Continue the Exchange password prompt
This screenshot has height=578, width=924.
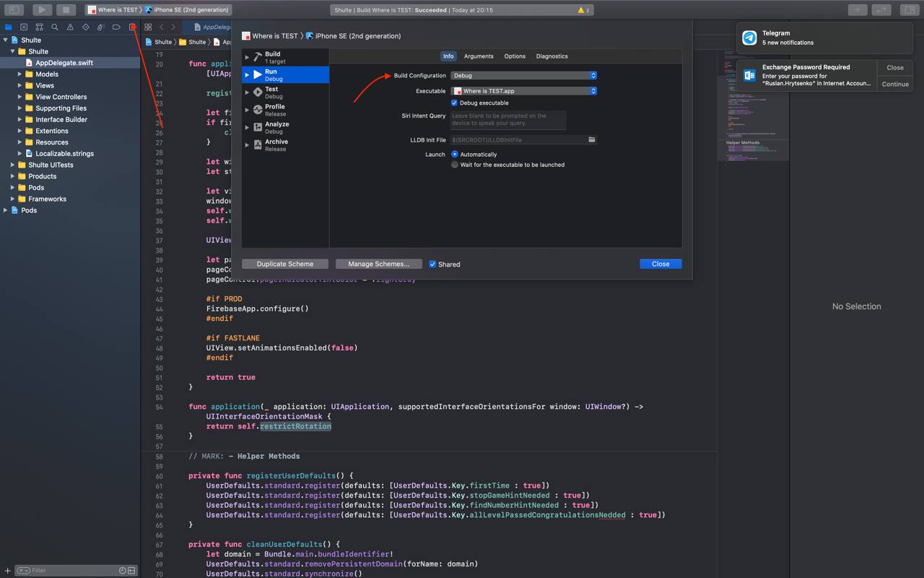click(895, 84)
